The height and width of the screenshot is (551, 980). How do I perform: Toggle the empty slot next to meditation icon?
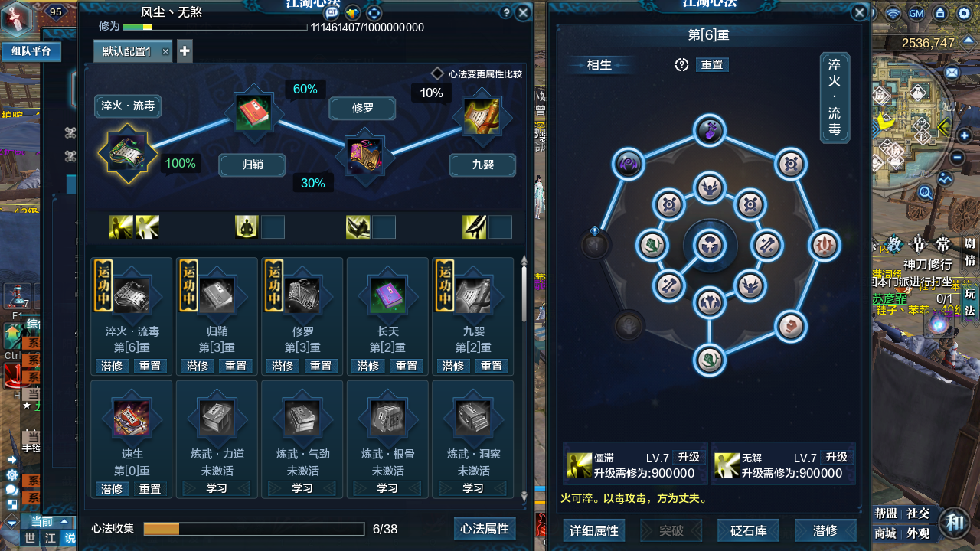click(x=273, y=227)
